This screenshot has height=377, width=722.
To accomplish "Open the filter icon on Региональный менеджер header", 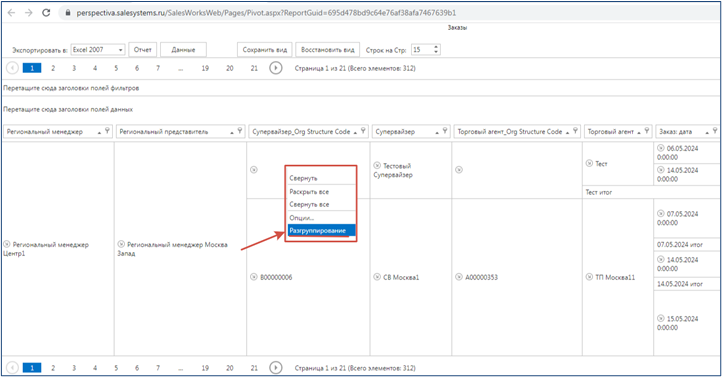I will tap(107, 131).
